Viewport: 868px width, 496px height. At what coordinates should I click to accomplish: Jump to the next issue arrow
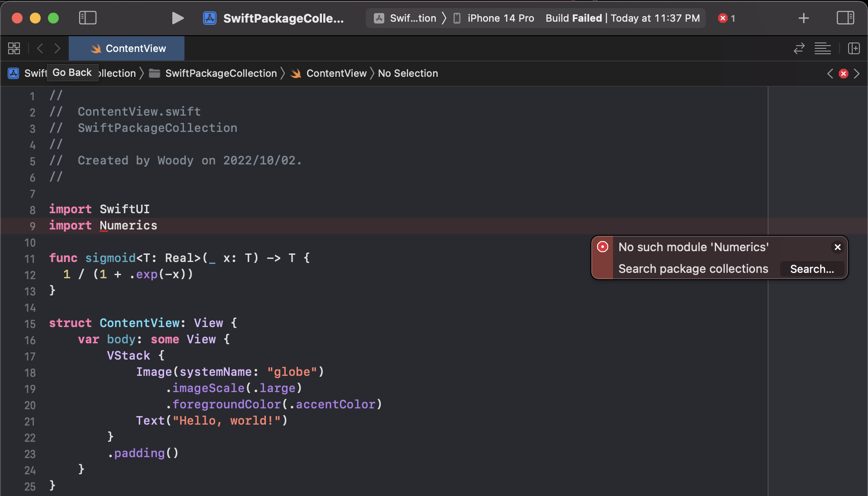[857, 74]
